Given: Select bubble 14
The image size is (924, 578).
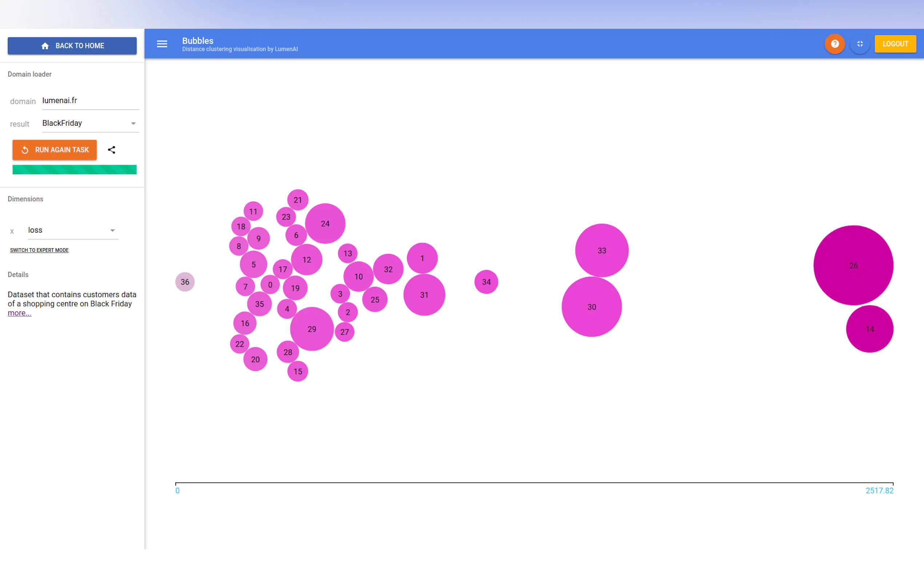Looking at the screenshot, I should point(869,329).
